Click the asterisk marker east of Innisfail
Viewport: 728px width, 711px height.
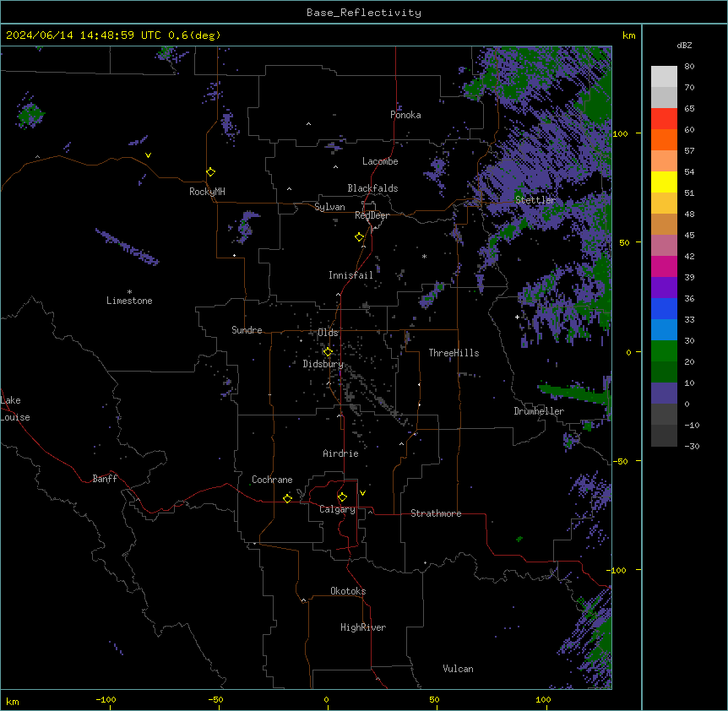(424, 256)
